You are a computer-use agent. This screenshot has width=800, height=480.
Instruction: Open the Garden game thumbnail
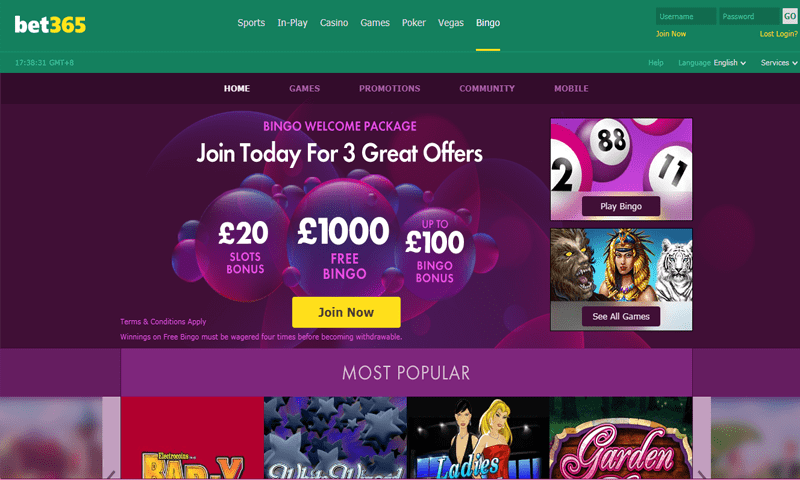tap(621, 439)
